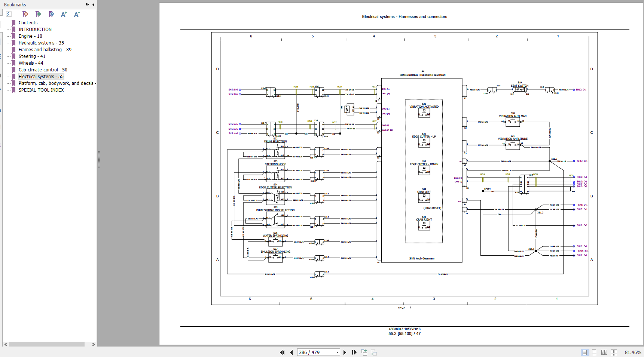Click the Contents bookmark link
Screen dimensions: 644x357
[x=28, y=23]
